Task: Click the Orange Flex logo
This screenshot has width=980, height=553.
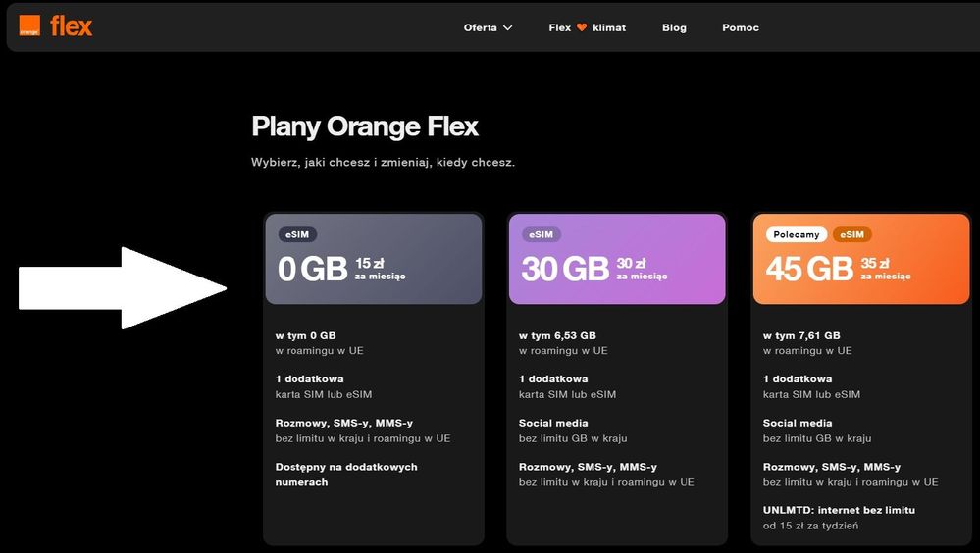Action: [x=55, y=26]
